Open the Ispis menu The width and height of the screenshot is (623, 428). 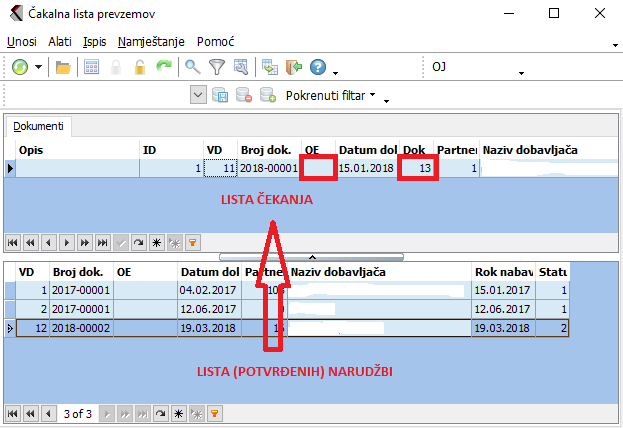(x=94, y=42)
